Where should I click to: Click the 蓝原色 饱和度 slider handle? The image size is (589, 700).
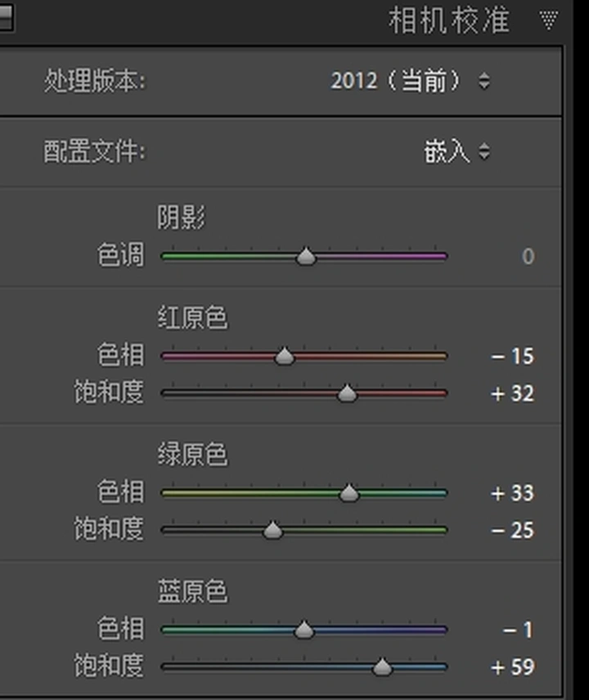click(382, 667)
